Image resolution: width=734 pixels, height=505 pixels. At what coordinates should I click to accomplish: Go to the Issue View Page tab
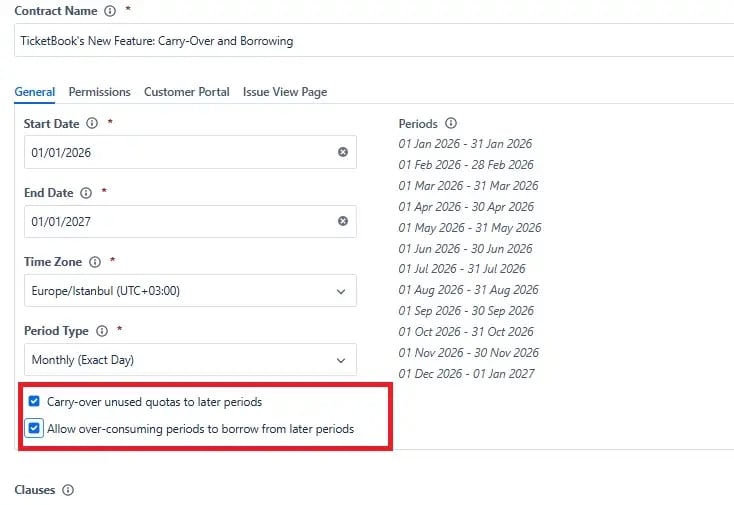(x=285, y=92)
